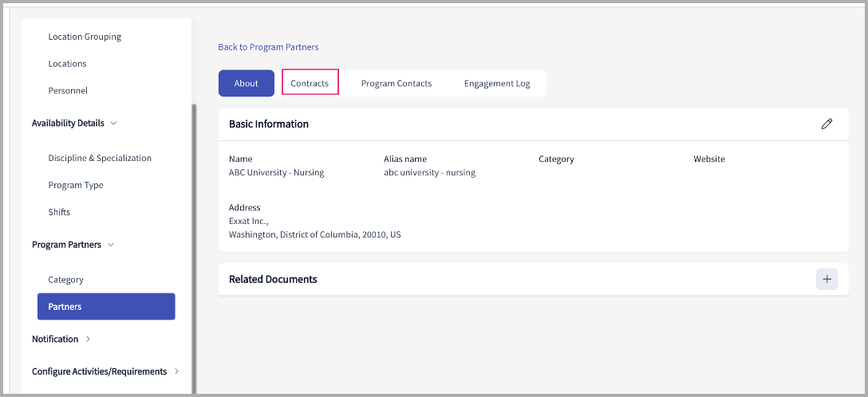Click the plus icon in Related Documents
The image size is (868, 397).
(x=827, y=279)
